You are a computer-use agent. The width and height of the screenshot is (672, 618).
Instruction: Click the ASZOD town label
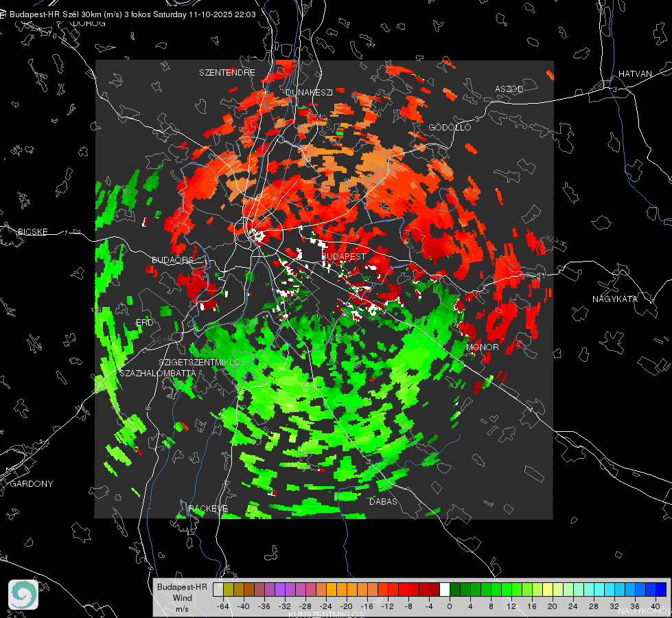tap(509, 89)
